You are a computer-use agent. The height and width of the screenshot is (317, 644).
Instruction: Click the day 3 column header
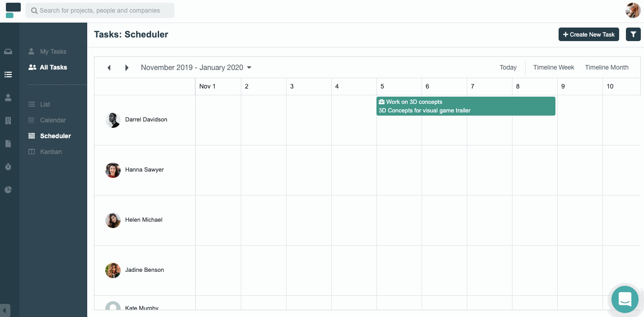[309, 86]
